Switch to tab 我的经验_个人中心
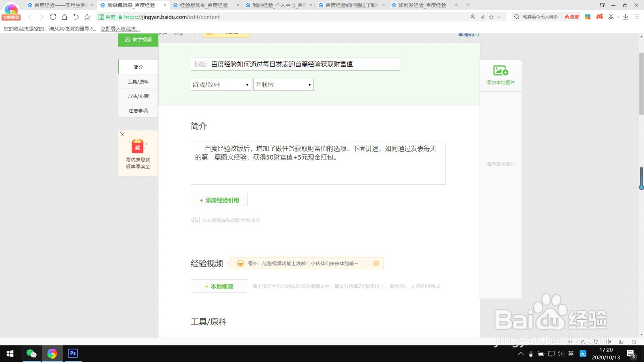The height and width of the screenshot is (362, 644). [279, 5]
